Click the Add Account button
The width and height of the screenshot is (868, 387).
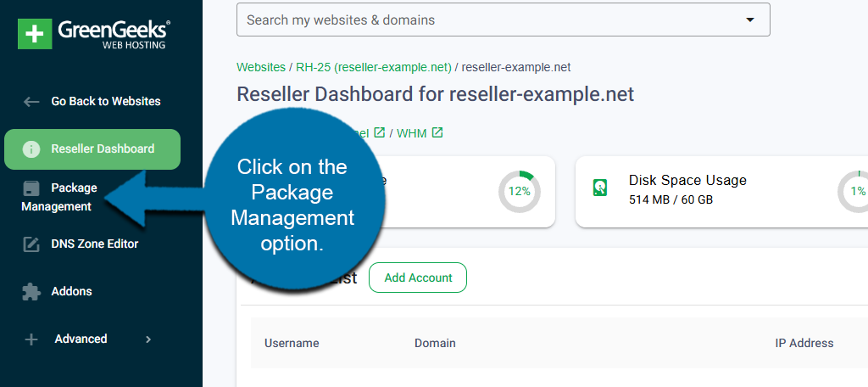(x=418, y=278)
